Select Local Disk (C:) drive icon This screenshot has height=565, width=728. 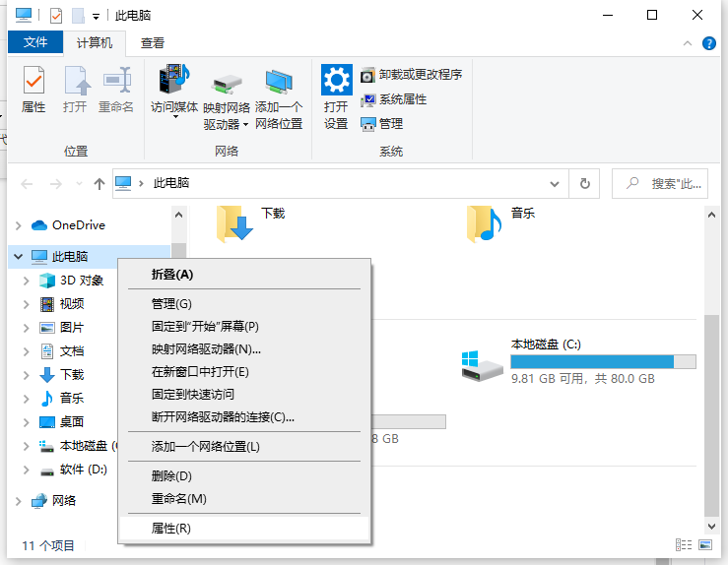pos(483,366)
